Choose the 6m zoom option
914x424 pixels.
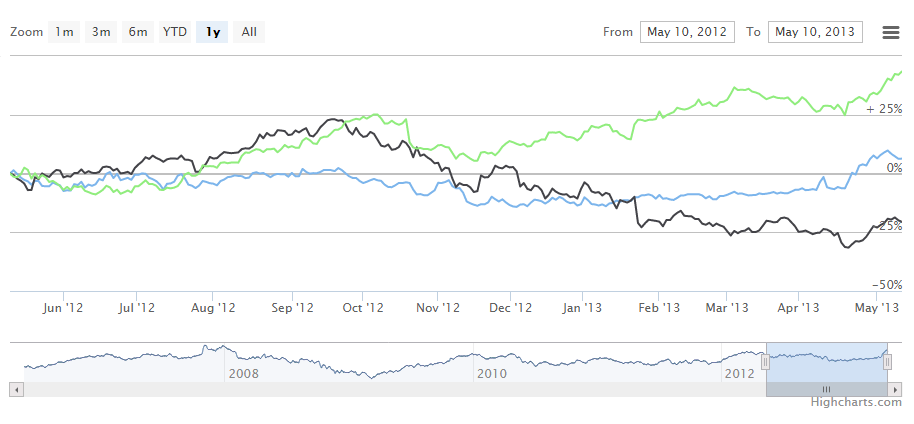click(x=137, y=32)
